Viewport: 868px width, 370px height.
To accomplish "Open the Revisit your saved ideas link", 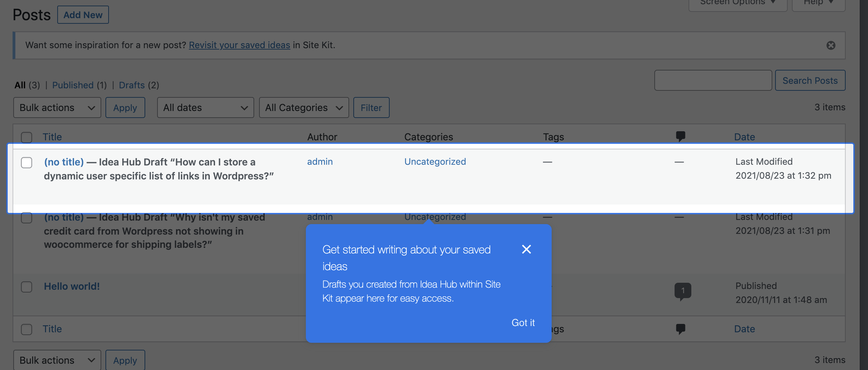I will 240,45.
